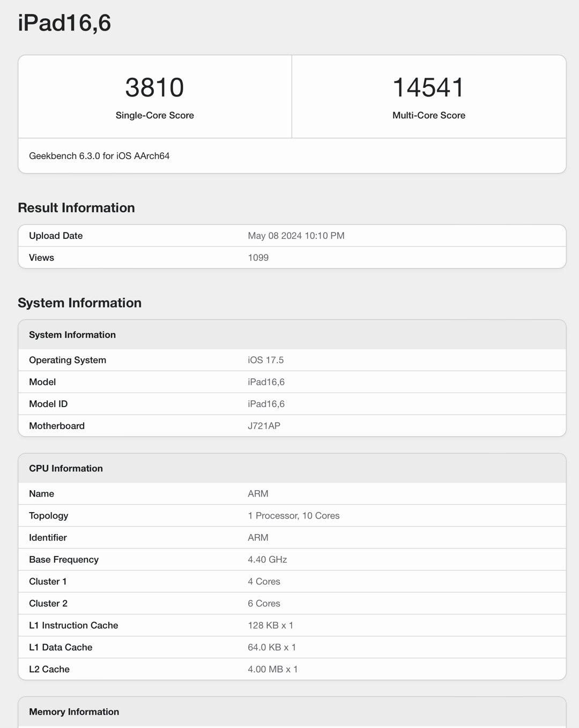Select the 128 KB x 1 value
This screenshot has height=728, width=579.
click(x=270, y=626)
